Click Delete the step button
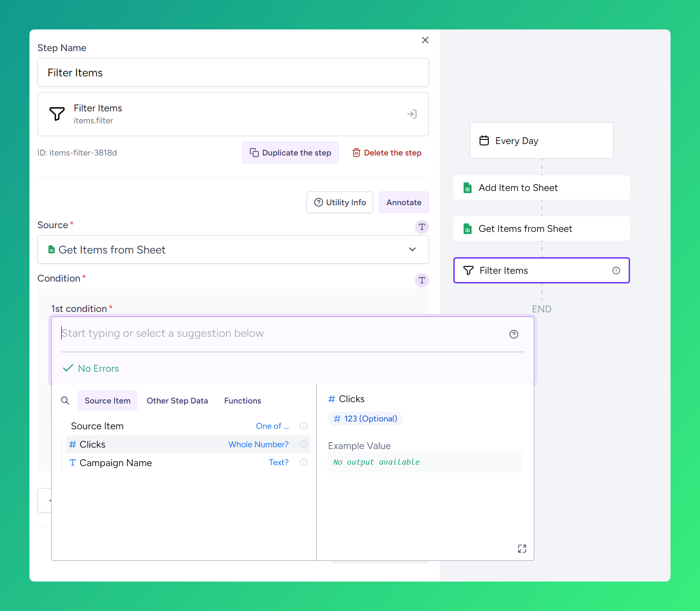The height and width of the screenshot is (611, 700). (x=387, y=153)
